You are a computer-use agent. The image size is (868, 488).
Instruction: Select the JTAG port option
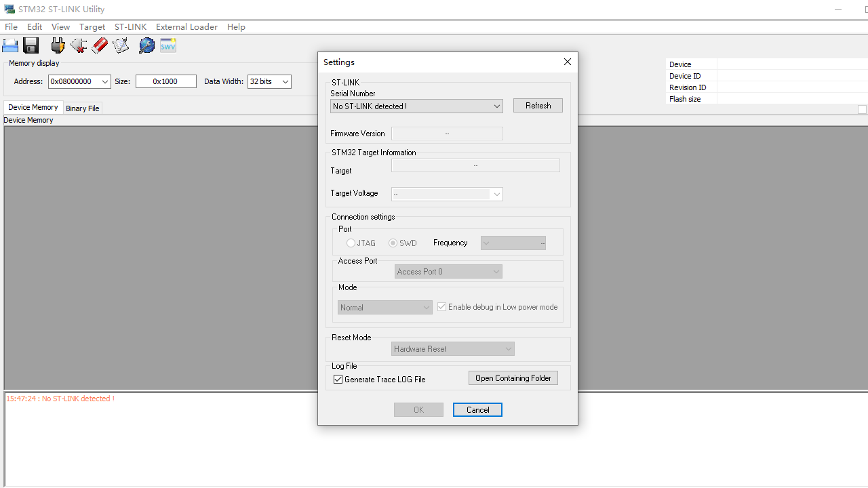[351, 243]
